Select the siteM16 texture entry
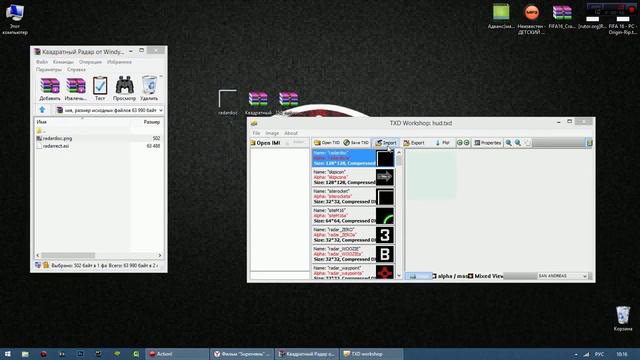640x360 pixels. [x=353, y=216]
